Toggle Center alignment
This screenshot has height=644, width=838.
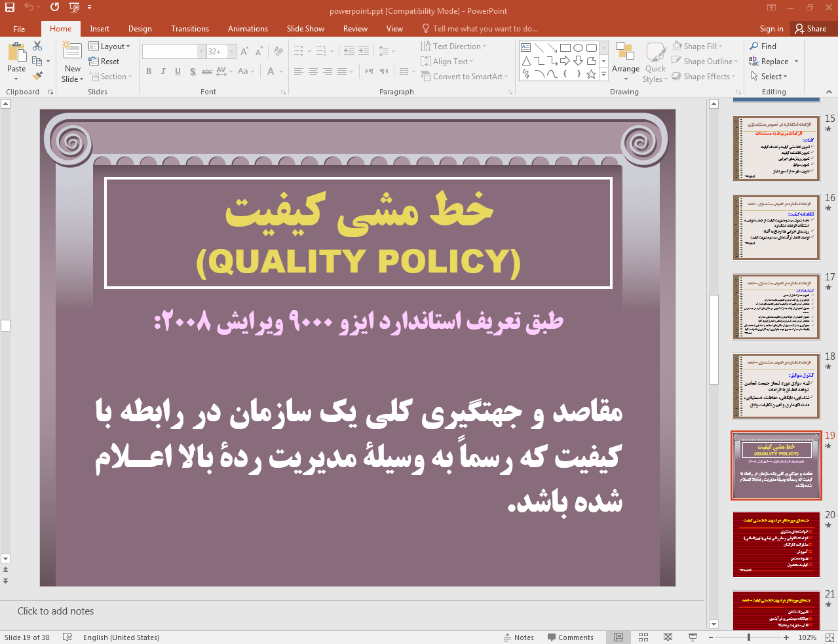(x=313, y=71)
